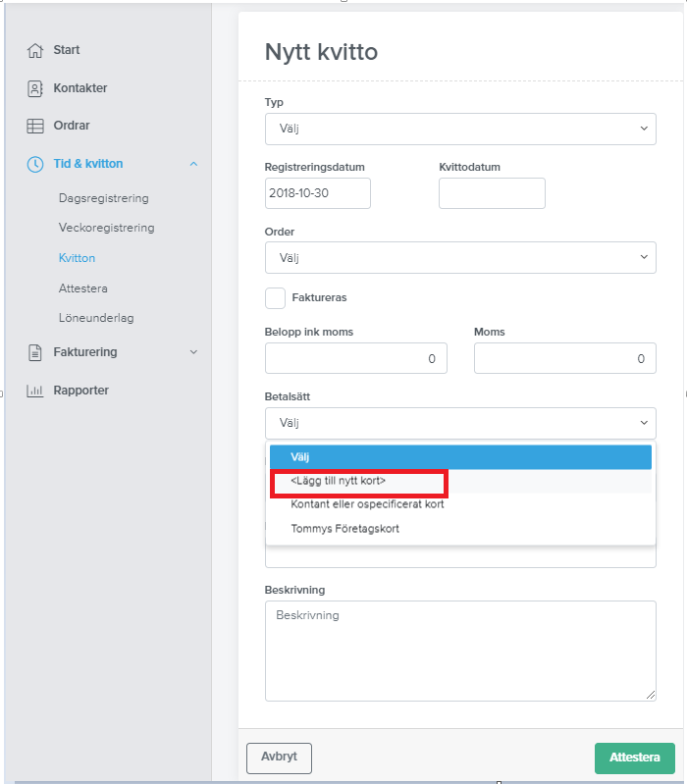Click the Rapporter bar chart icon

tap(35, 391)
